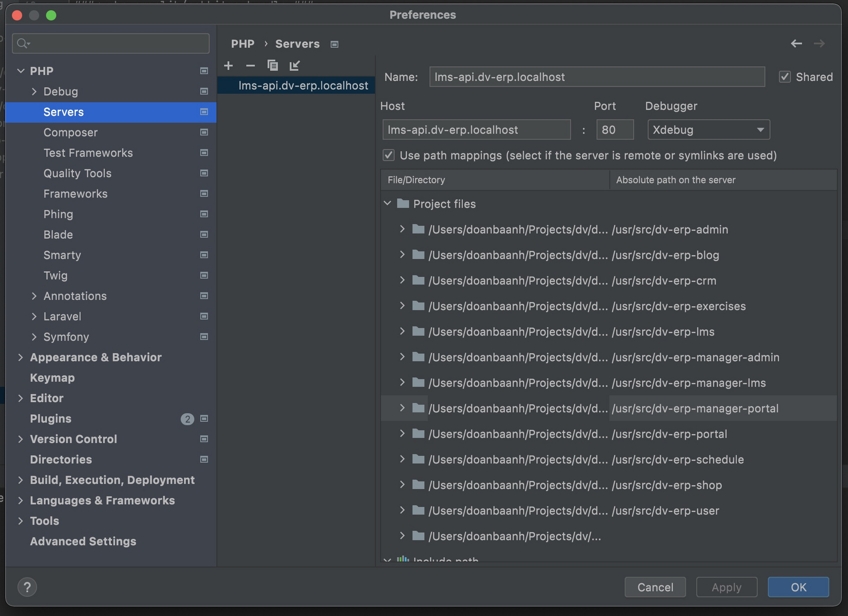
Task: Toggle the Shared checkbox
Action: point(785,77)
